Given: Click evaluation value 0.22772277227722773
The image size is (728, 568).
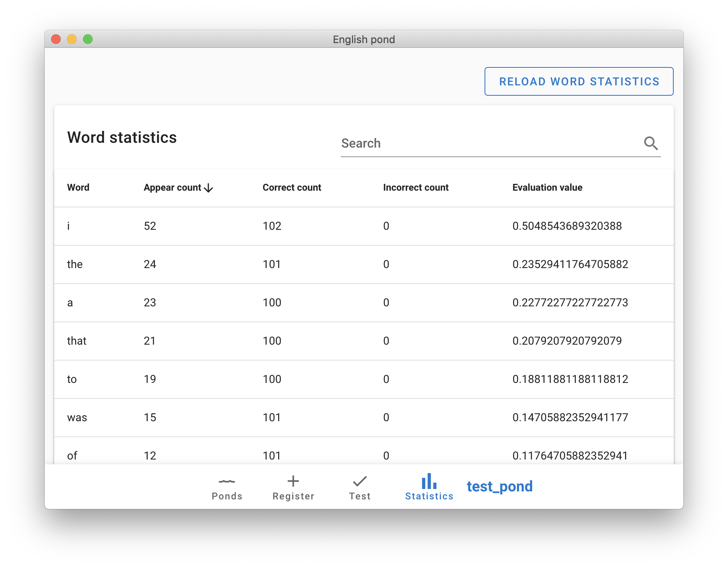Looking at the screenshot, I should tap(570, 303).
